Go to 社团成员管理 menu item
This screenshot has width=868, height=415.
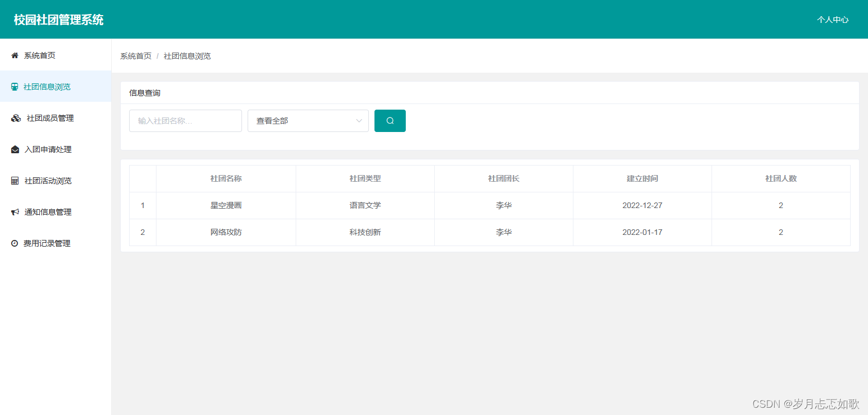(56, 118)
